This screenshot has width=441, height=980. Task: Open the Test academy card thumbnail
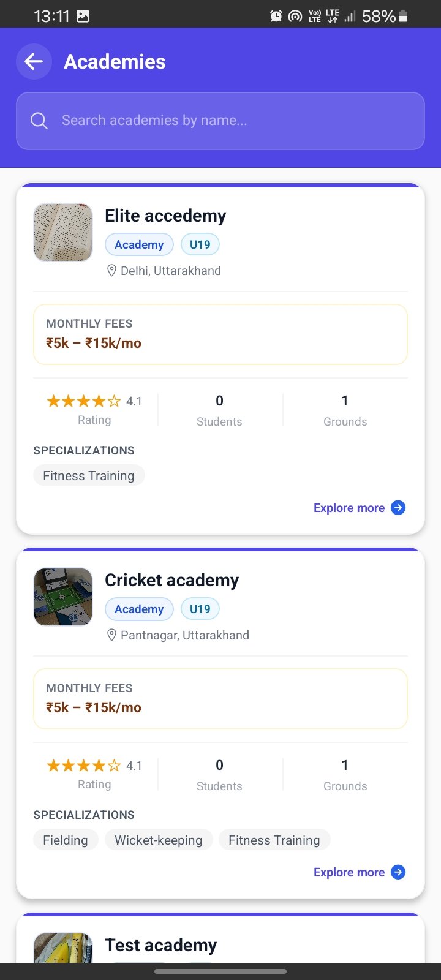point(63,947)
